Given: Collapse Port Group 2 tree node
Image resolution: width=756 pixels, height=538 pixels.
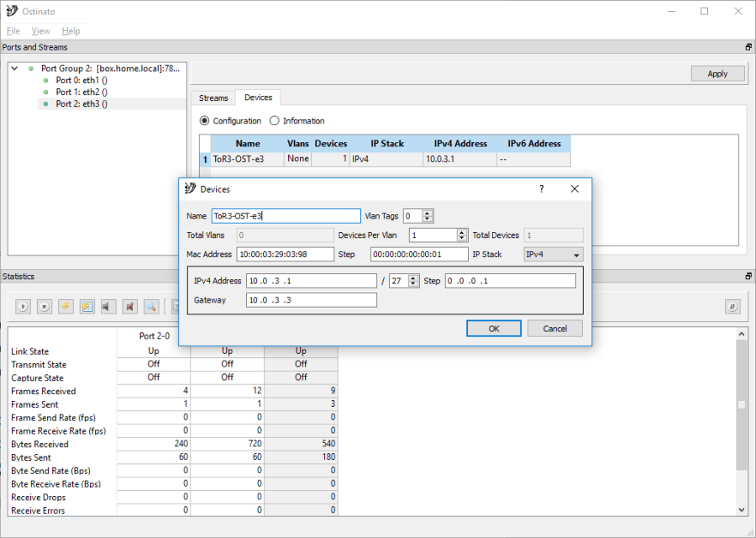Looking at the screenshot, I should tap(15, 69).
